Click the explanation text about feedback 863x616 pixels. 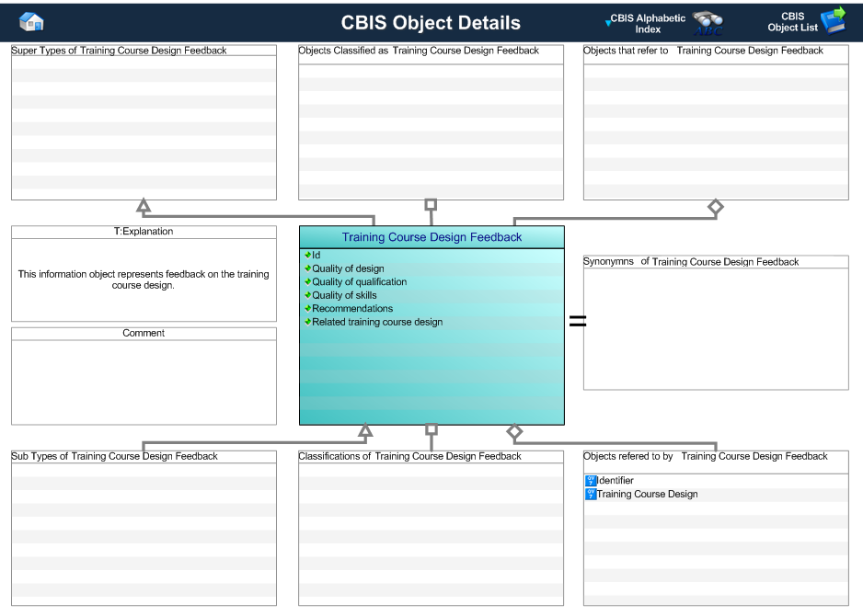point(144,279)
